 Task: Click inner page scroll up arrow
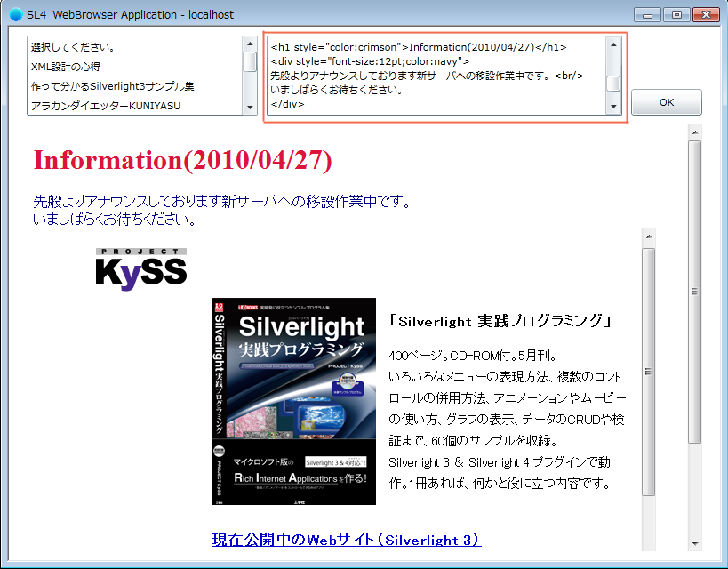[649, 236]
